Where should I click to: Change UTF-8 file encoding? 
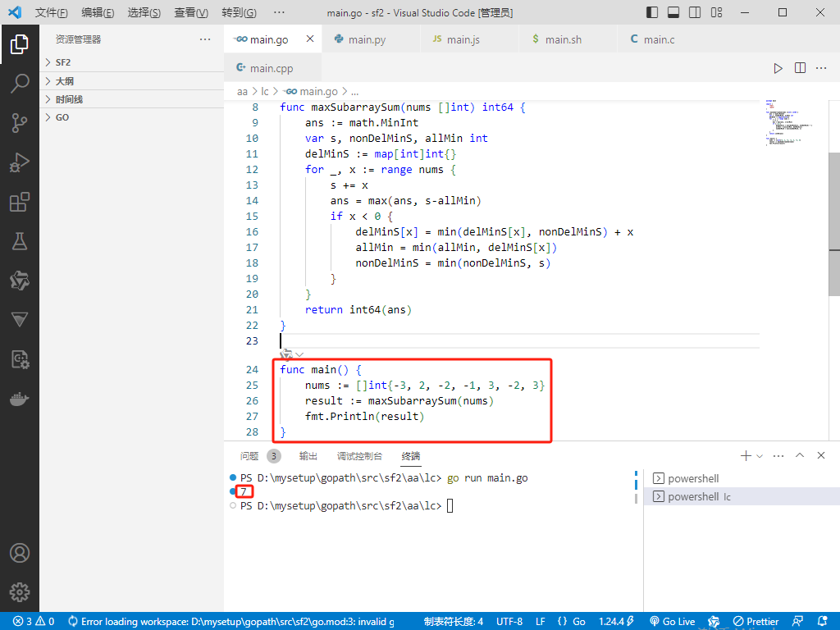[509, 622]
